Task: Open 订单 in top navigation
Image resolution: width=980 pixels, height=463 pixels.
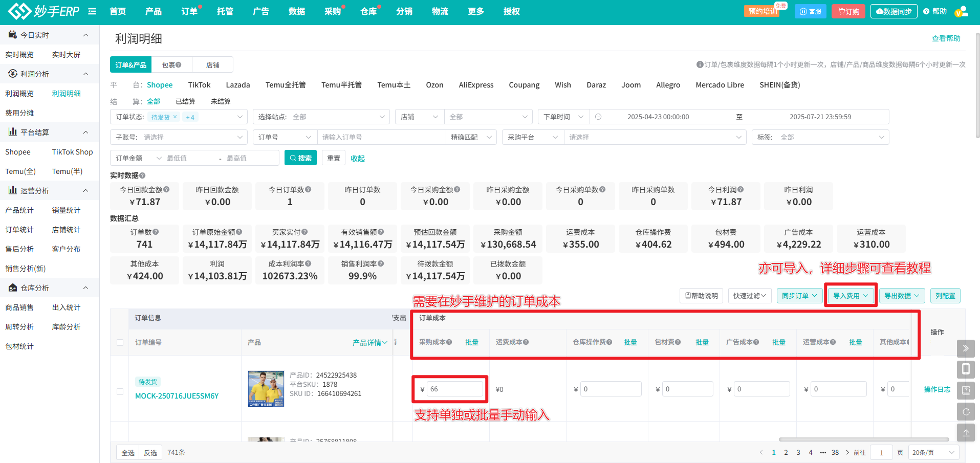Action: click(189, 11)
